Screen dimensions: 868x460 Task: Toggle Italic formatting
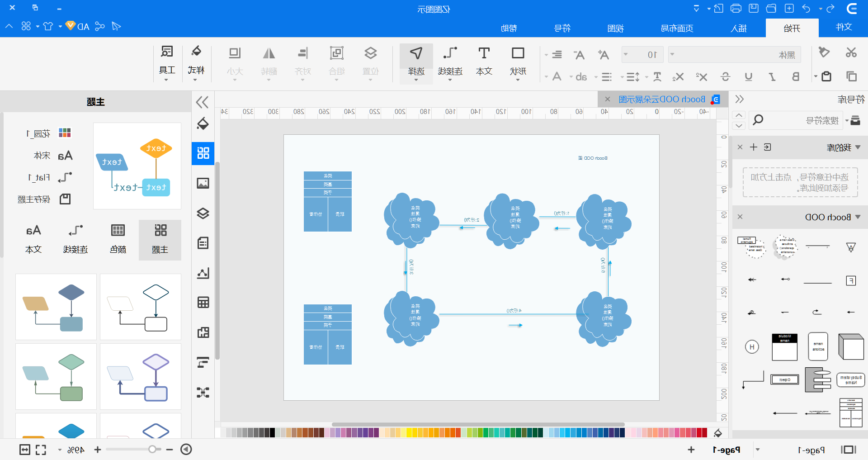[772, 76]
